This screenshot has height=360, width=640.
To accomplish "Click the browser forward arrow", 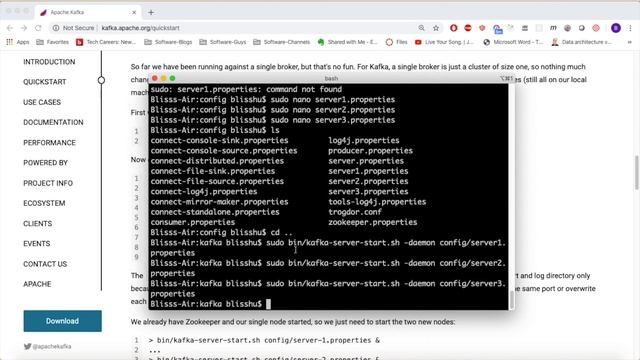I will pyautogui.click(x=24, y=28).
